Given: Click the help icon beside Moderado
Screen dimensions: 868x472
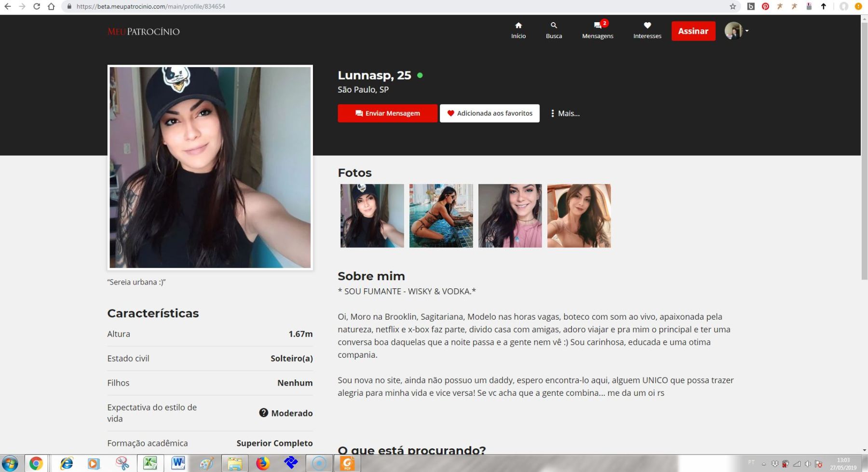Looking at the screenshot, I should point(263,413).
